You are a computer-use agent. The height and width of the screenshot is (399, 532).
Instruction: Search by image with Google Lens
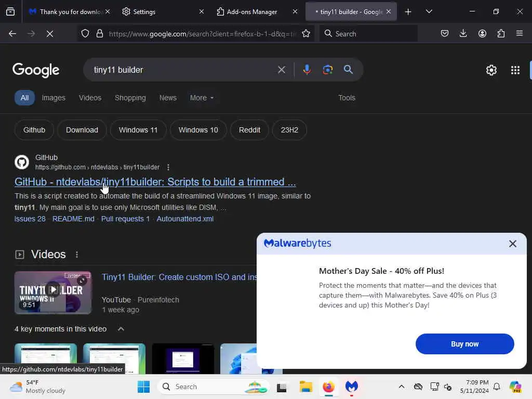coord(327,70)
